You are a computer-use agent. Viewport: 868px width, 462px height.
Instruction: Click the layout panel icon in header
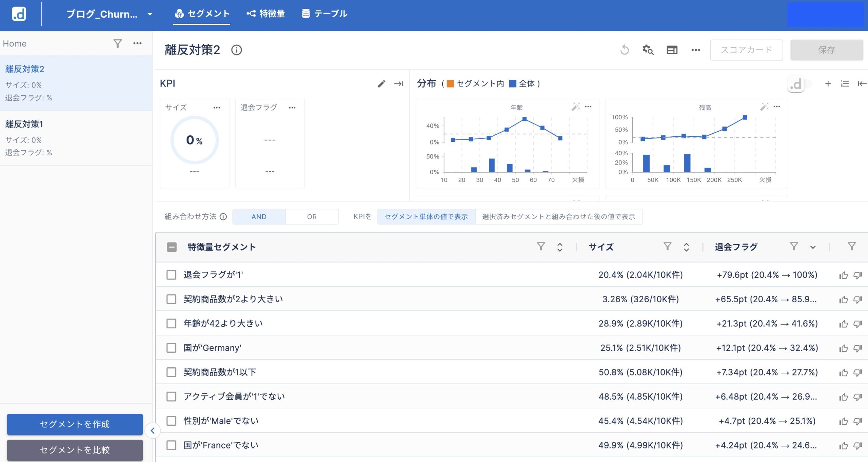[x=672, y=50]
